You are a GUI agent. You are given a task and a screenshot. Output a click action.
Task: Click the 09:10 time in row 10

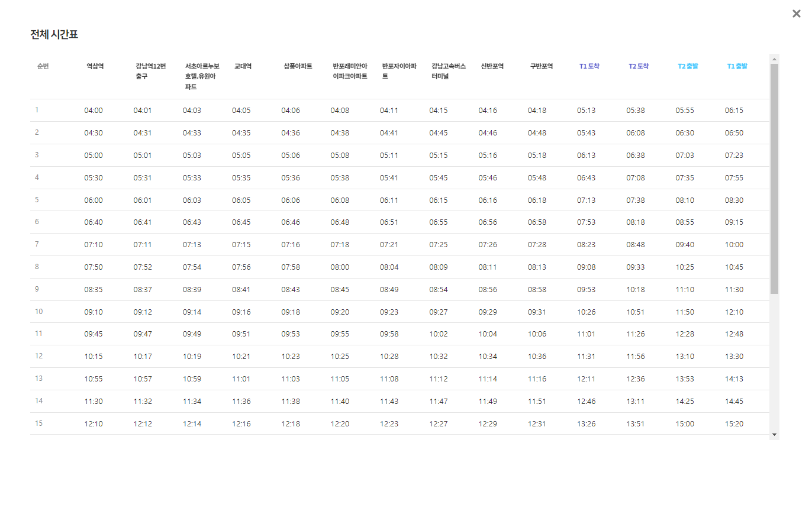pos(94,312)
